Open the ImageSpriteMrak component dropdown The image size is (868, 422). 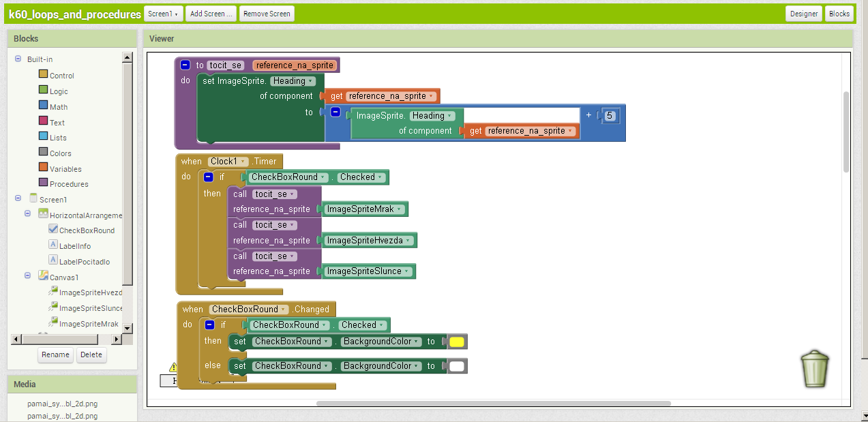365,209
